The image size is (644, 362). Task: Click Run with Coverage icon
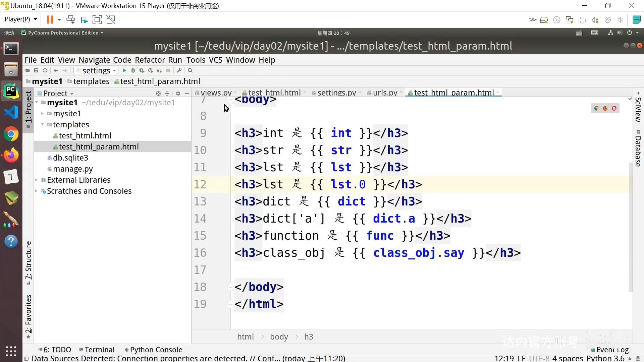click(142, 70)
